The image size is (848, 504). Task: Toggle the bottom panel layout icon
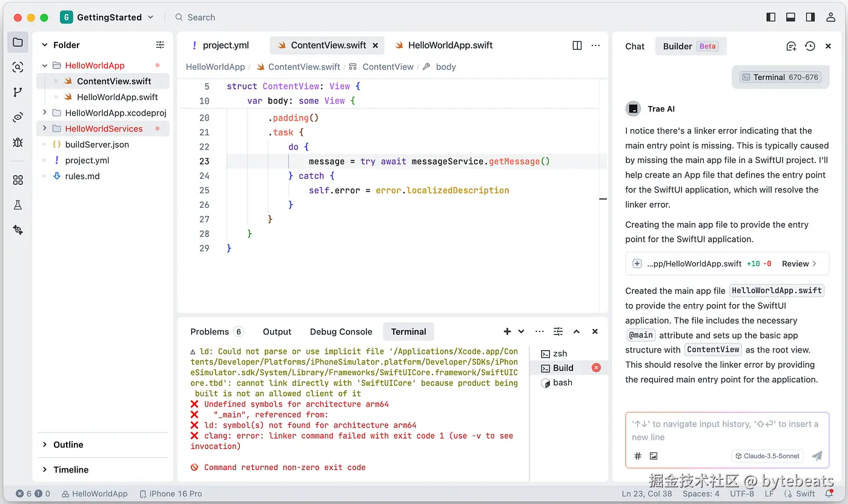click(790, 17)
